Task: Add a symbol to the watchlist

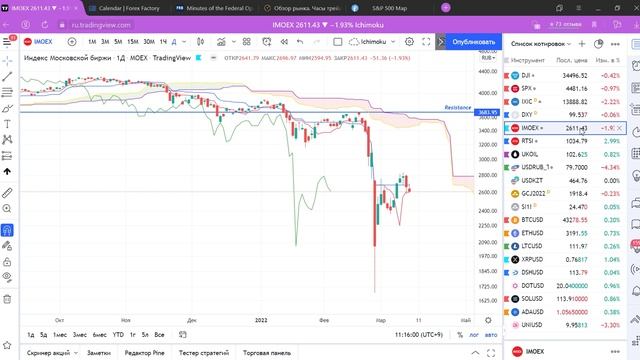Action: click(x=582, y=44)
